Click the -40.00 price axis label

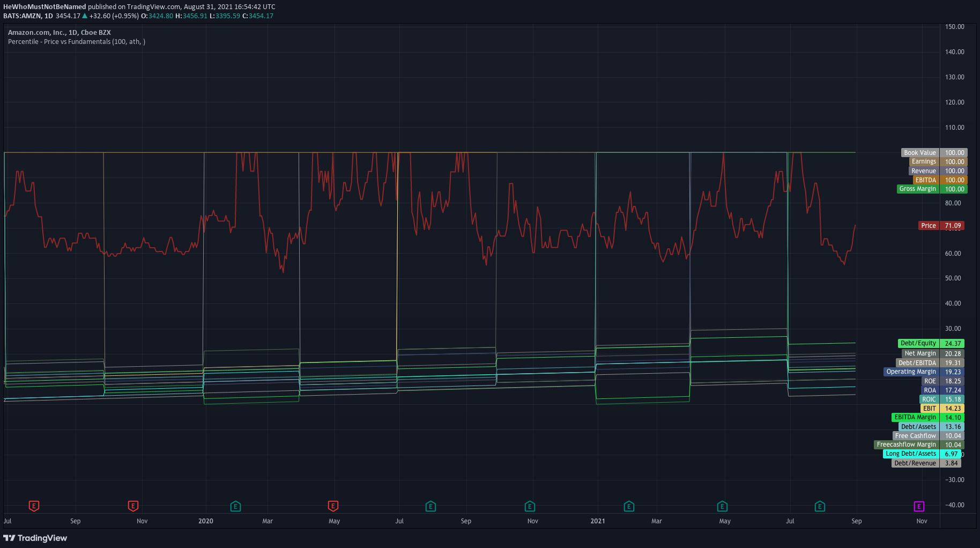954,505
